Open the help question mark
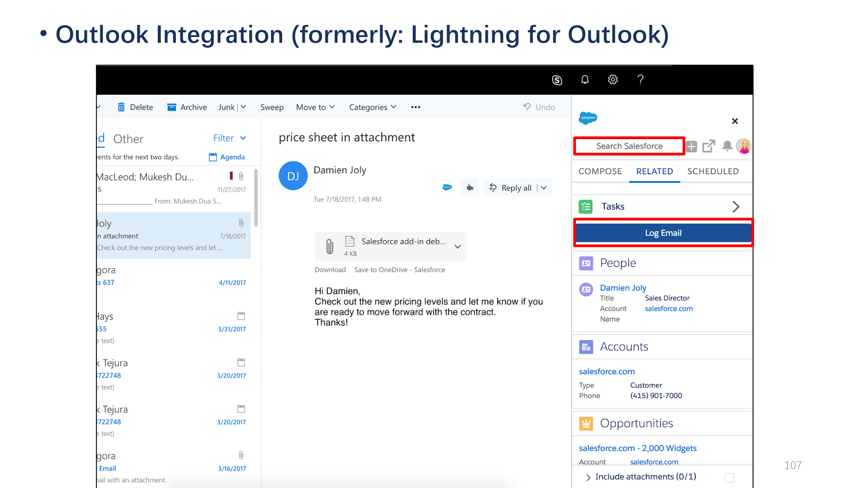This screenshot has width=868, height=488. (640, 80)
